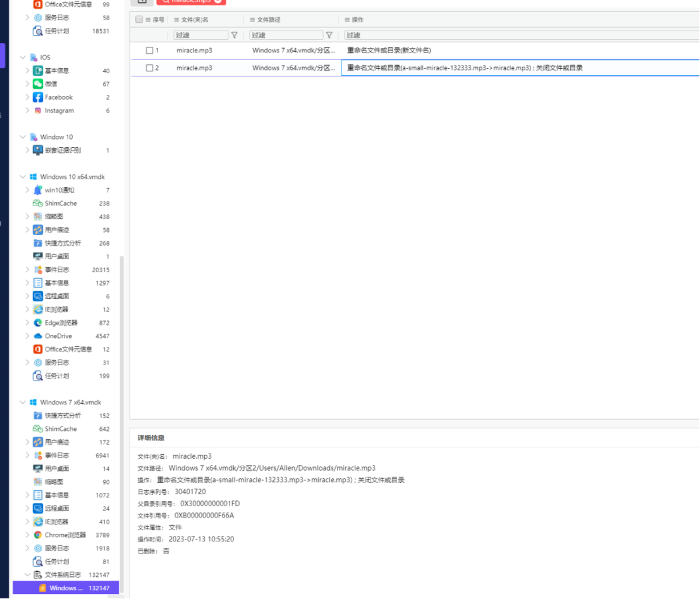700x599 pixels.
Task: Click the 任务计划 icon with count 199
Action: [38, 375]
